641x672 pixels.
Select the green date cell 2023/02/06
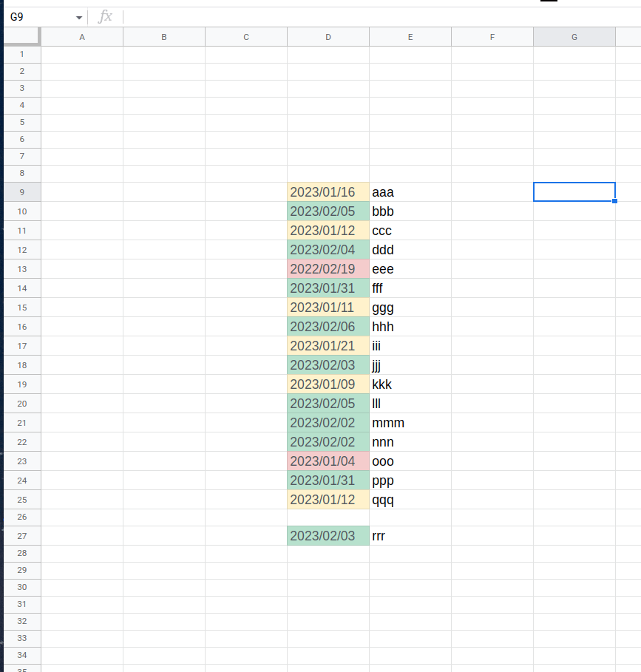[328, 326]
